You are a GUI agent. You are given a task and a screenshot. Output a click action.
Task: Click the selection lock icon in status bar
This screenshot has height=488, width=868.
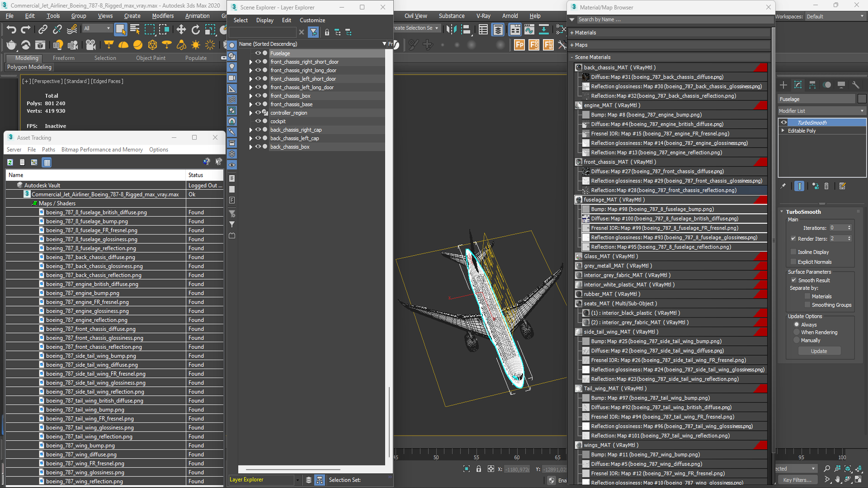[x=479, y=469]
